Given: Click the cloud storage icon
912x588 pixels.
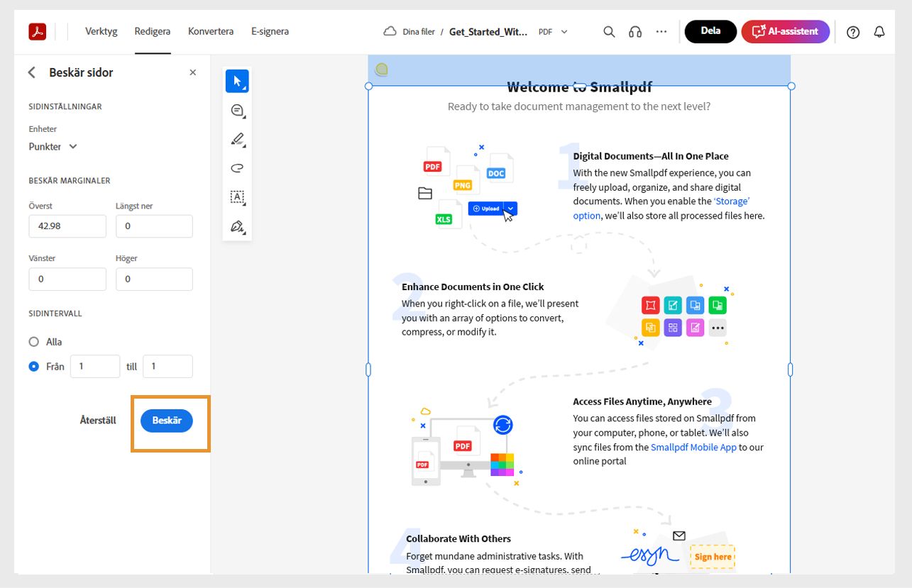Looking at the screenshot, I should 390,32.
